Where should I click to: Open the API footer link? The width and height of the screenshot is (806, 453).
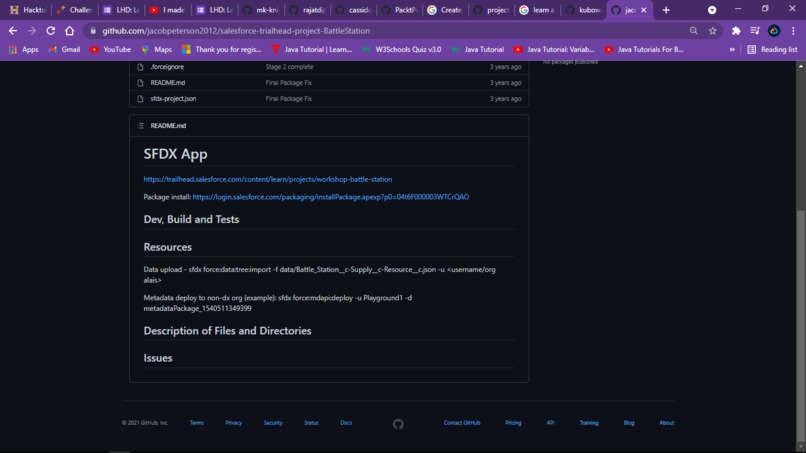551,423
